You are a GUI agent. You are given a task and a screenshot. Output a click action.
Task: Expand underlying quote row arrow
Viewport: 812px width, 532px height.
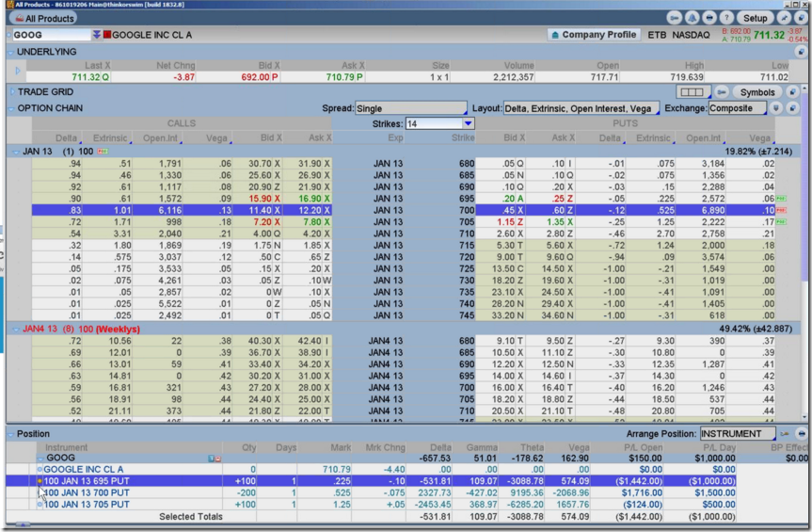[x=17, y=71]
